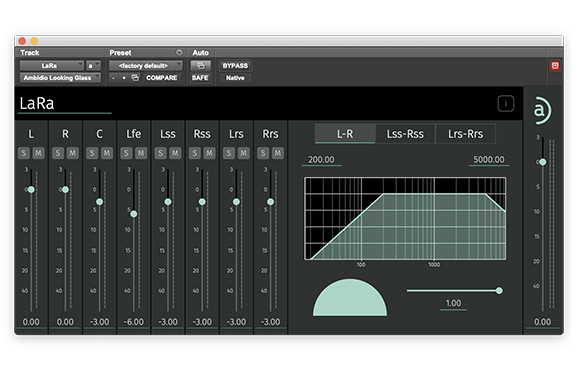Click the master output fader handle
This screenshot has height=373, width=580.
(x=543, y=162)
